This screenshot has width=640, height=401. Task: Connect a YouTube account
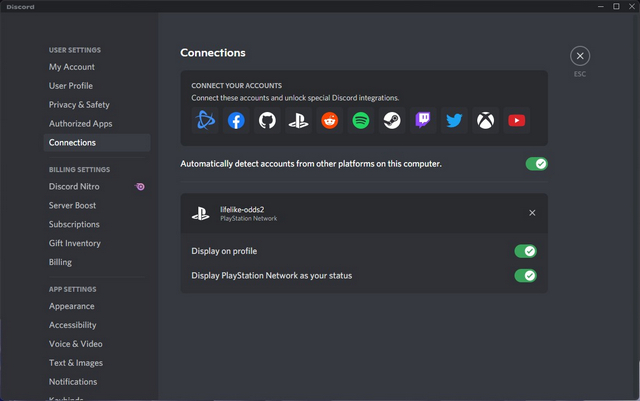point(516,120)
